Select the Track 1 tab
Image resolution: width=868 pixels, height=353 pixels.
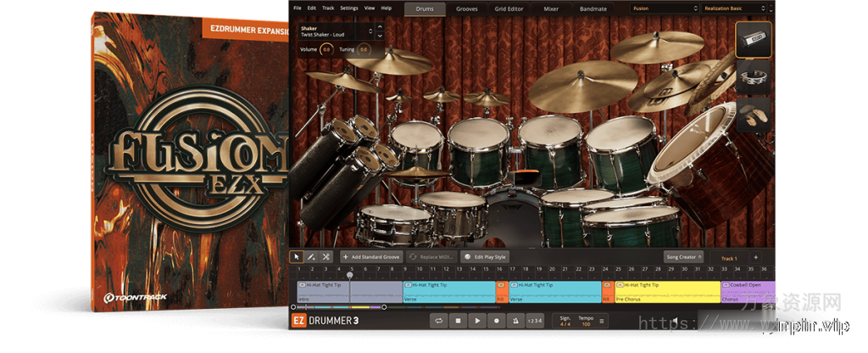click(728, 258)
